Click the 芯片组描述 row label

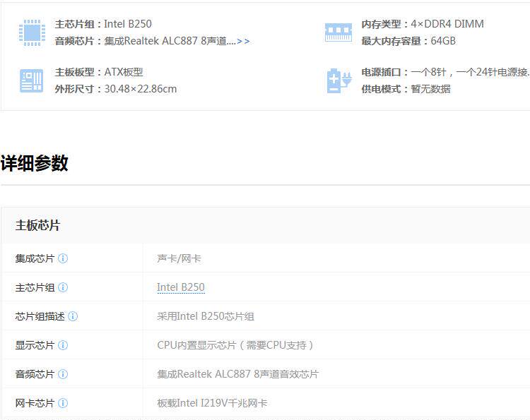[x=40, y=316]
